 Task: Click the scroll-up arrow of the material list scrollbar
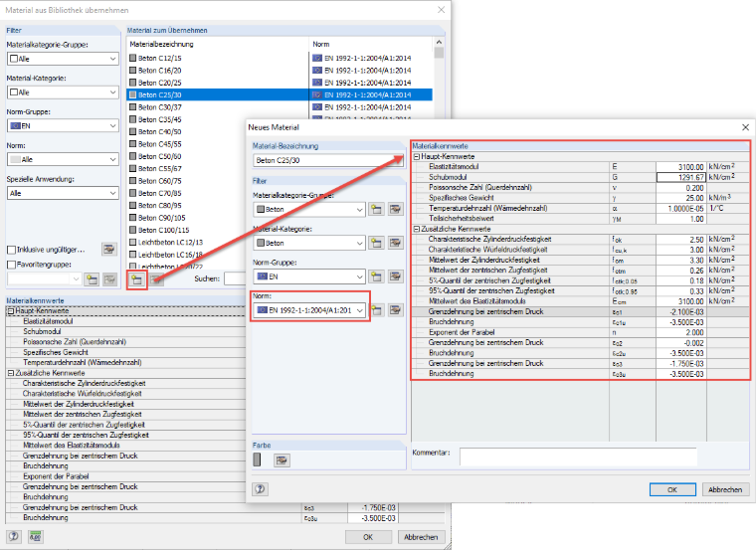pos(439,43)
